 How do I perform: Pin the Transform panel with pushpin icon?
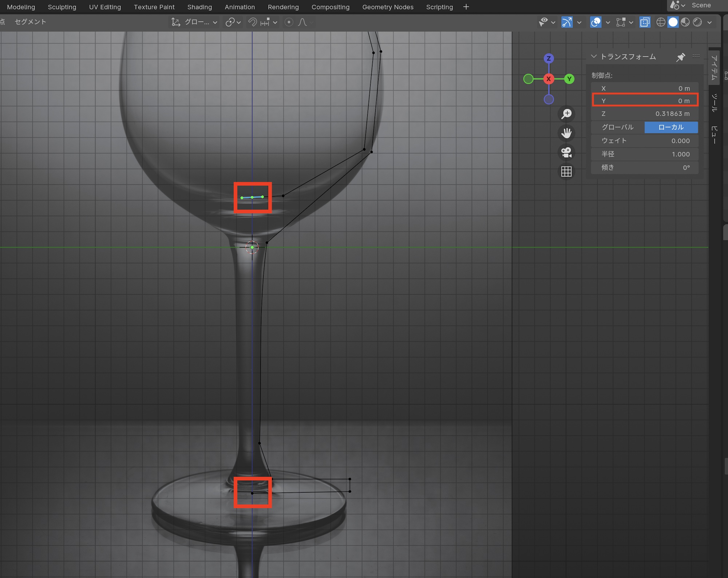click(680, 57)
